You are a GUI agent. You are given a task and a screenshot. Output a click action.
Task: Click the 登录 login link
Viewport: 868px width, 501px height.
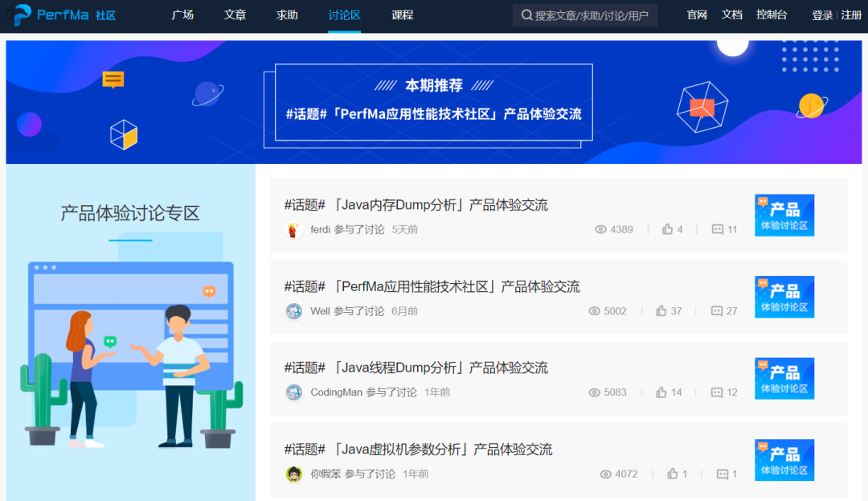click(x=822, y=15)
